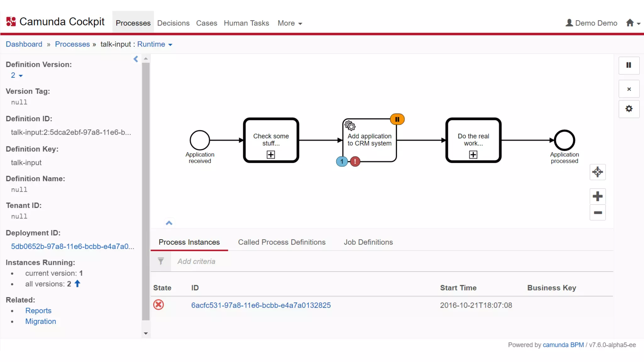Click the delete X button at right
The width and height of the screenshot is (644, 362).
pos(629,89)
